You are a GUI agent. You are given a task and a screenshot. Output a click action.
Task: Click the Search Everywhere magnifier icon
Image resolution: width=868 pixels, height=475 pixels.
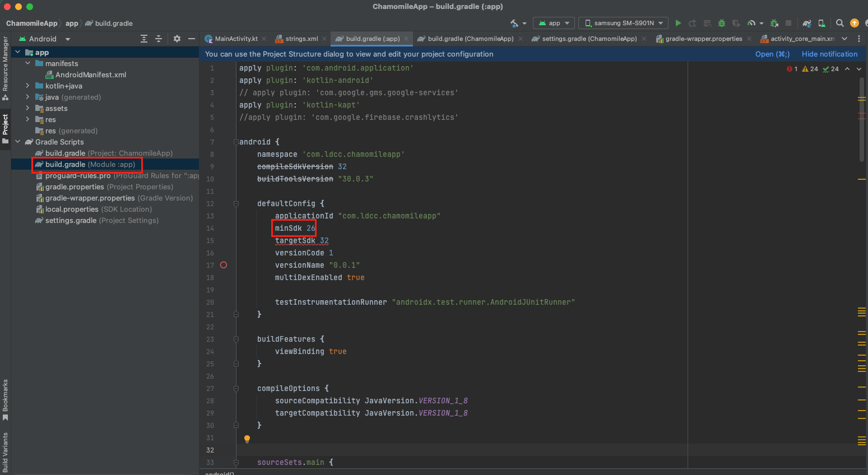pos(839,23)
